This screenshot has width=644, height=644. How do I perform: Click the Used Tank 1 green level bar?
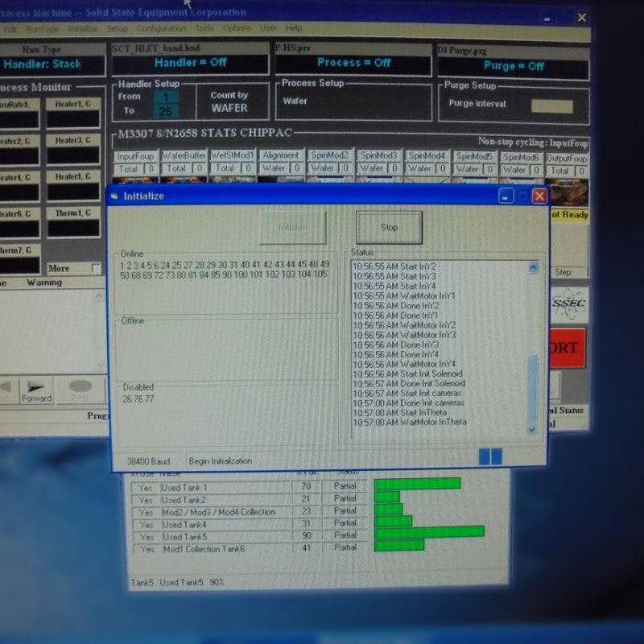[x=417, y=484]
